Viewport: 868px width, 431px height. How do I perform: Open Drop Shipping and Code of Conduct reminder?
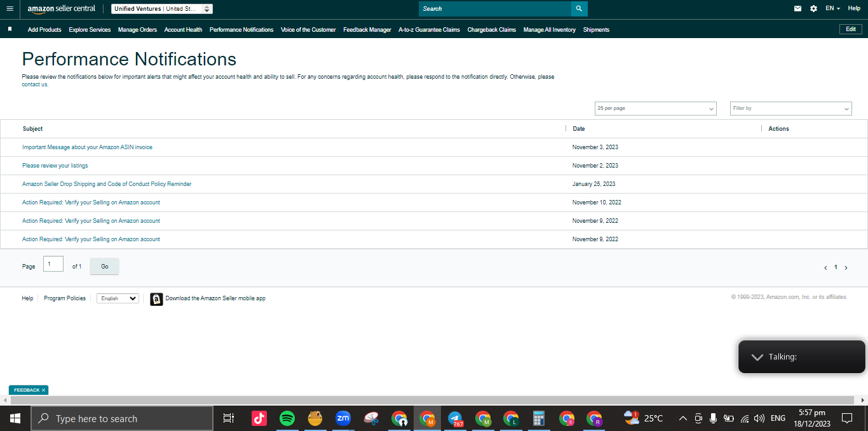tap(107, 184)
